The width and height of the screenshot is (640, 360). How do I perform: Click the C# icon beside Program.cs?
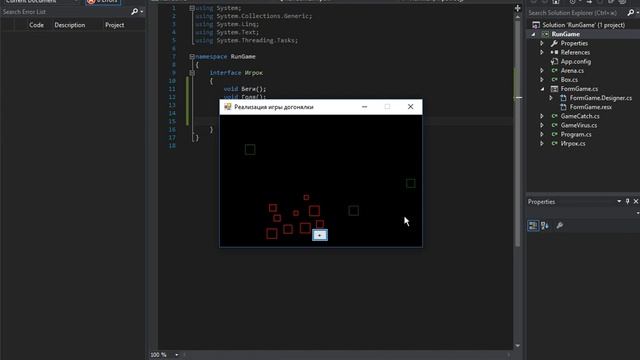pos(554,134)
